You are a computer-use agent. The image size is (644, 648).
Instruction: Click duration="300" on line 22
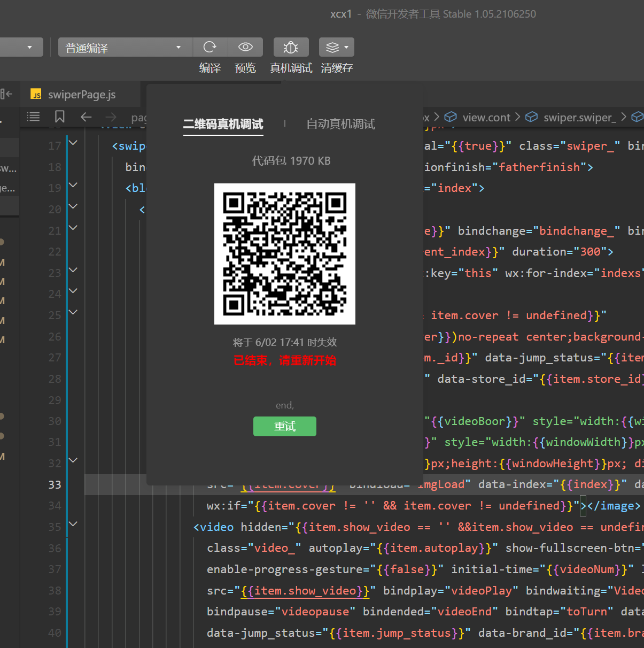point(563,252)
